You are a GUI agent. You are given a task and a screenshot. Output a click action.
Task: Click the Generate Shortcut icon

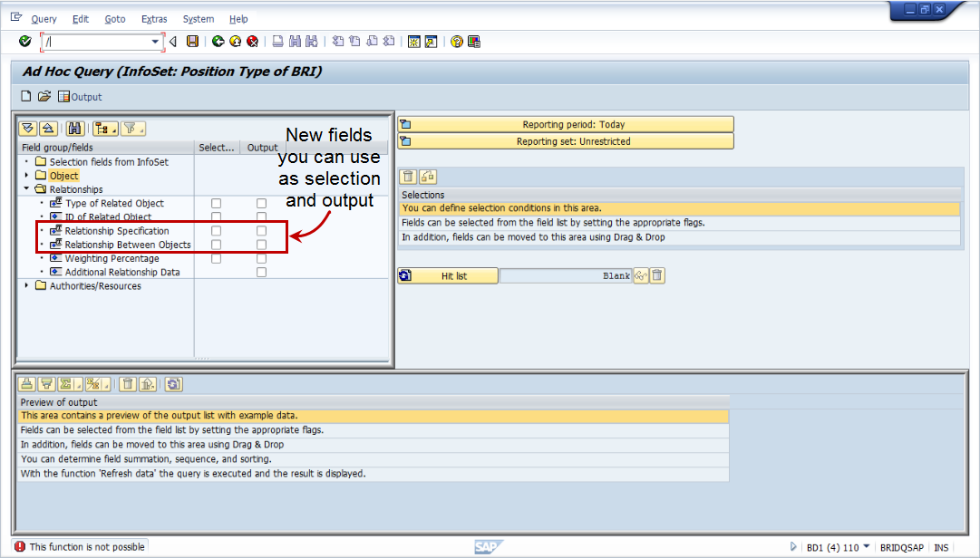point(431,41)
